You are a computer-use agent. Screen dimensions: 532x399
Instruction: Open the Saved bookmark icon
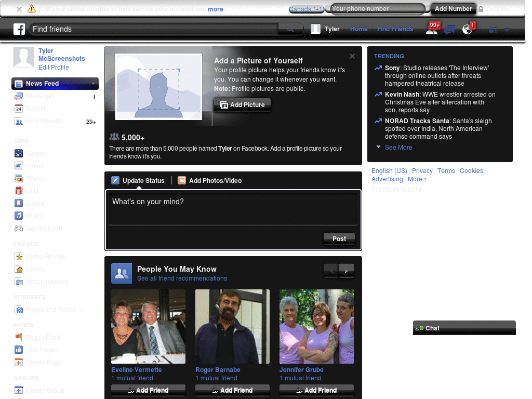click(x=19, y=203)
